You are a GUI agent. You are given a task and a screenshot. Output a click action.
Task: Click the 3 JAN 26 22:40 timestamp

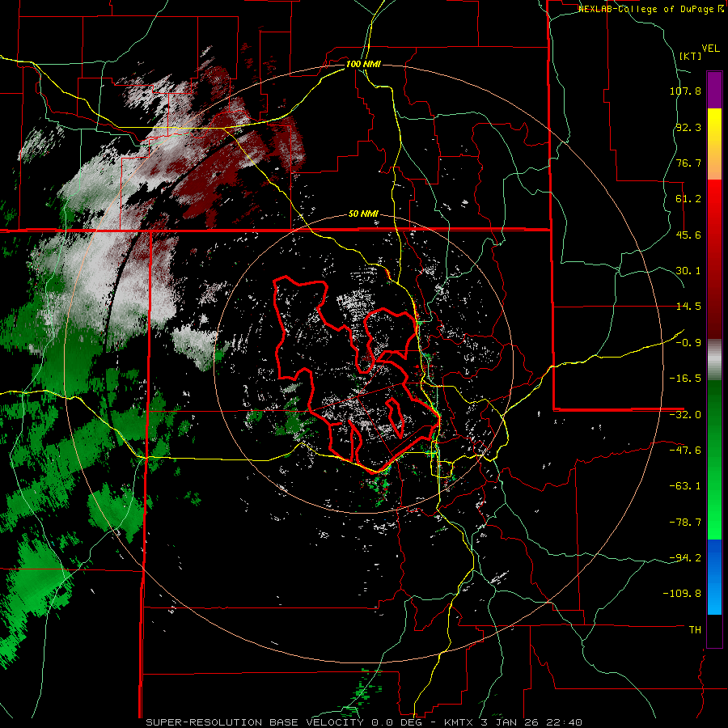tap(531, 722)
